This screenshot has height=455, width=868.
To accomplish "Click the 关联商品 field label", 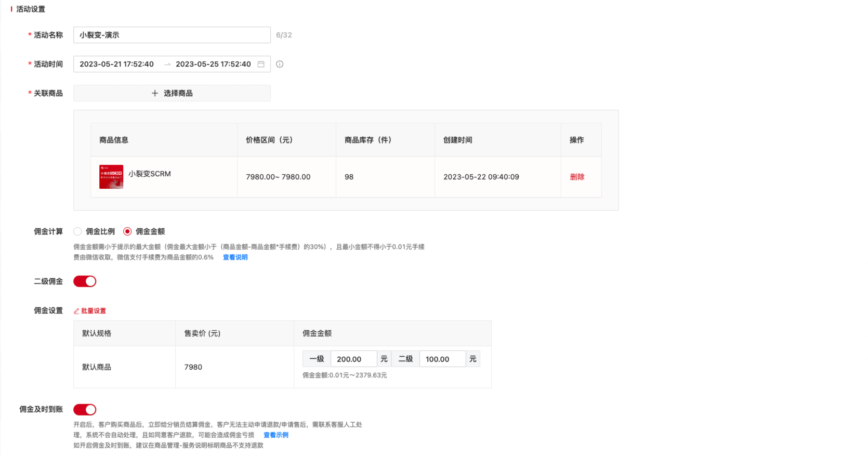I will tap(48, 93).
